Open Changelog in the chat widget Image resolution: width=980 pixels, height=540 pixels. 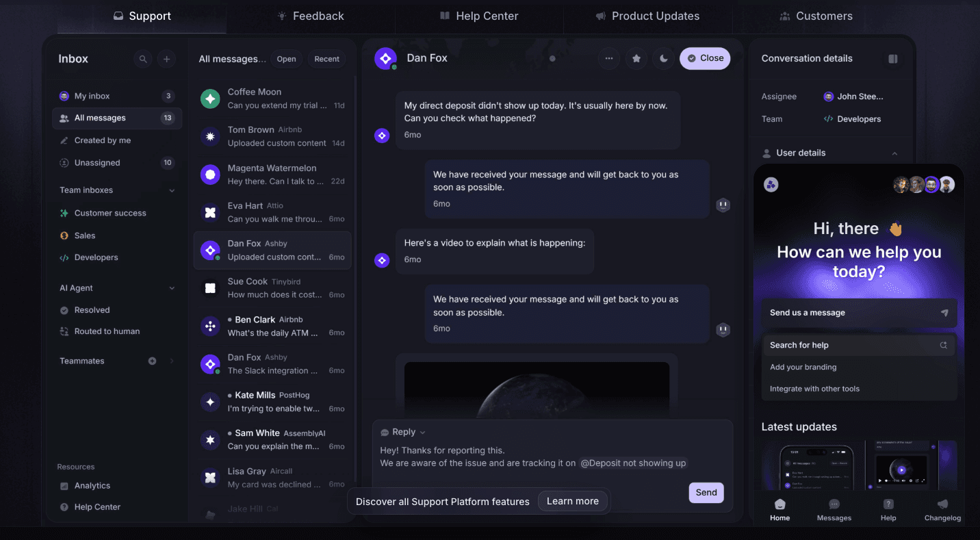coord(942,510)
